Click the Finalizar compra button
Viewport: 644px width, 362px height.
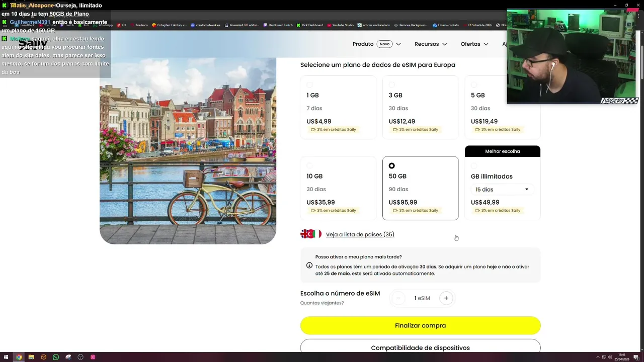click(x=420, y=325)
